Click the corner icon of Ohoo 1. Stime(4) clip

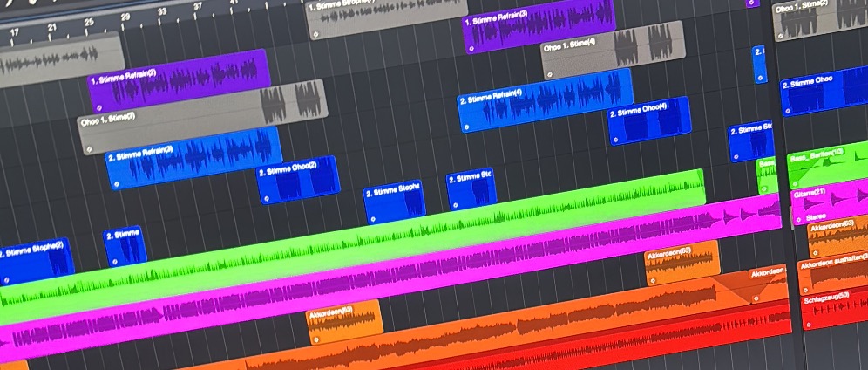pos(550,74)
